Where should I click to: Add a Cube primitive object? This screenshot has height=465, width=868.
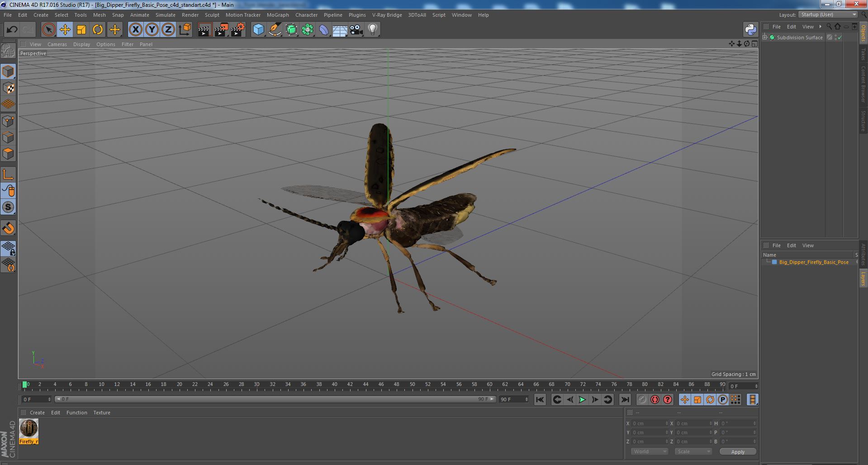pos(258,30)
